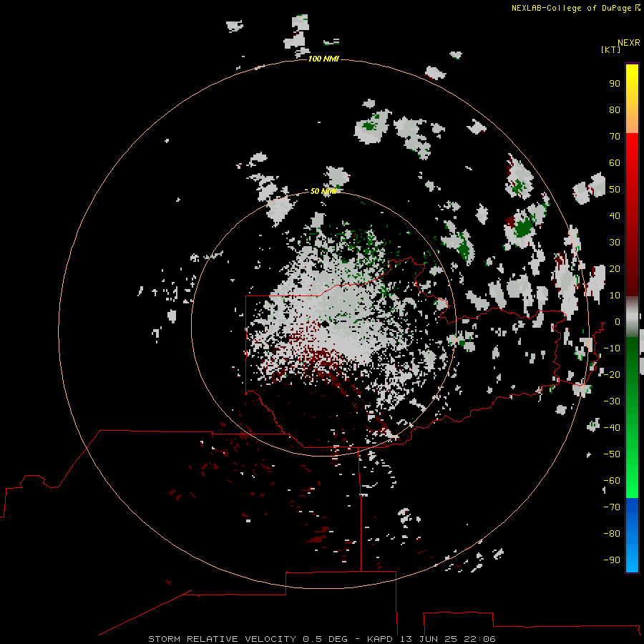Click the 40 value on the velocity scale

[615, 216]
